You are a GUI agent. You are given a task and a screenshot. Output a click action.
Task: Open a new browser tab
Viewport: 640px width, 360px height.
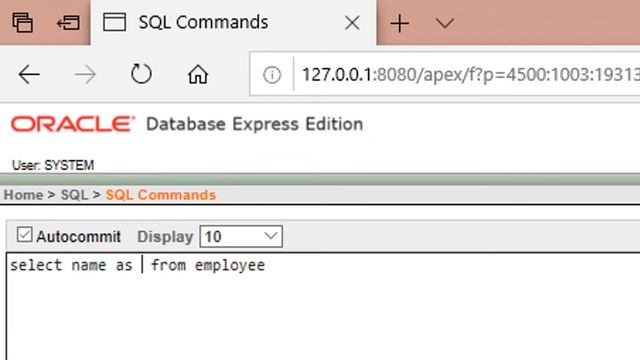(x=400, y=23)
